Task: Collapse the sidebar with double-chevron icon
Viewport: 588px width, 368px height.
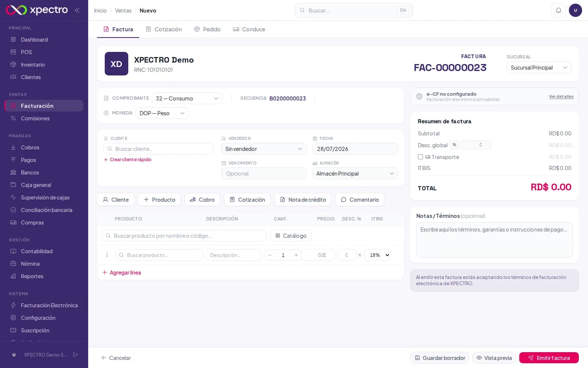Action: (77, 10)
